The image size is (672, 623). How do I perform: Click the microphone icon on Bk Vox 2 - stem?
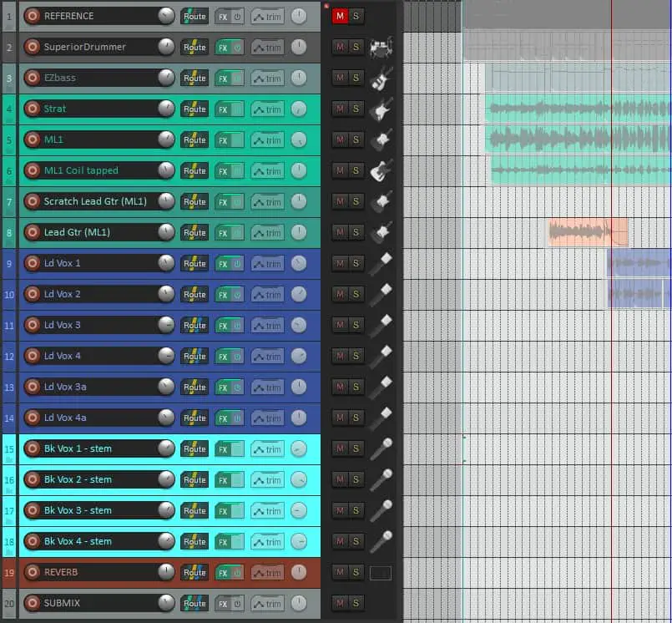click(x=381, y=479)
